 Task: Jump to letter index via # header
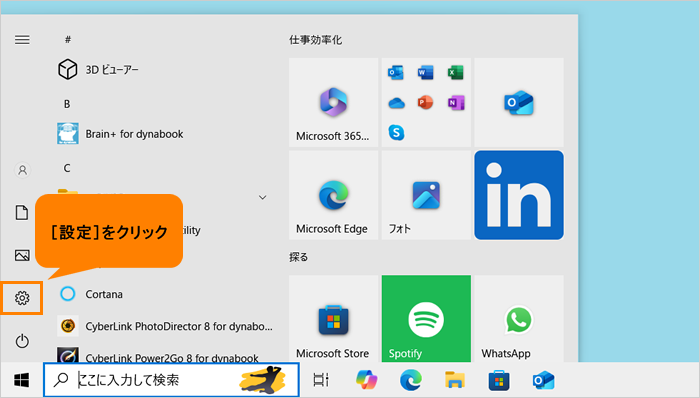click(68, 40)
